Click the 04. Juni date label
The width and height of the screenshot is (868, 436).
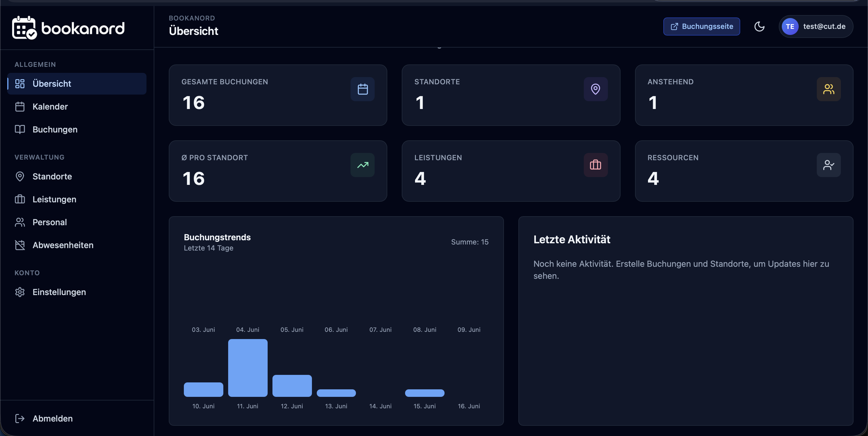tap(248, 330)
